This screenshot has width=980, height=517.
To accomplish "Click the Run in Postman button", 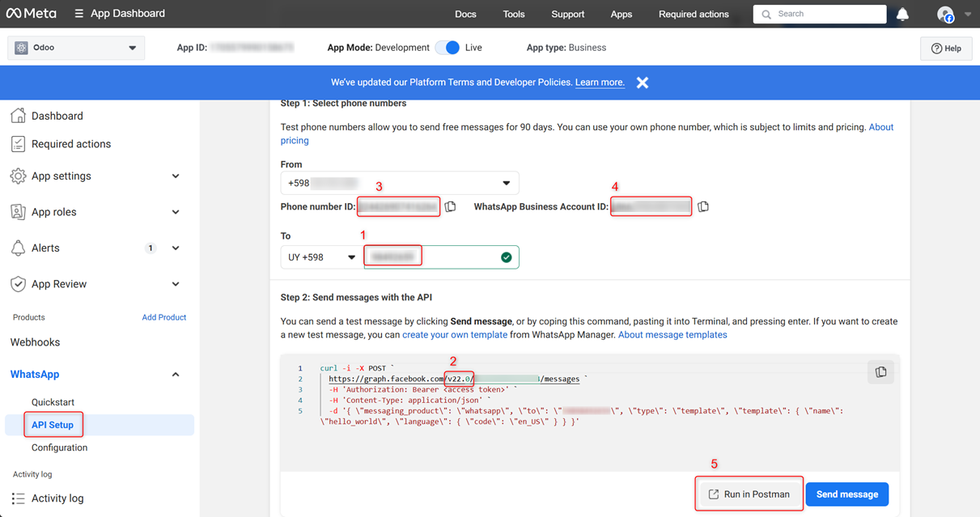I will (x=749, y=494).
